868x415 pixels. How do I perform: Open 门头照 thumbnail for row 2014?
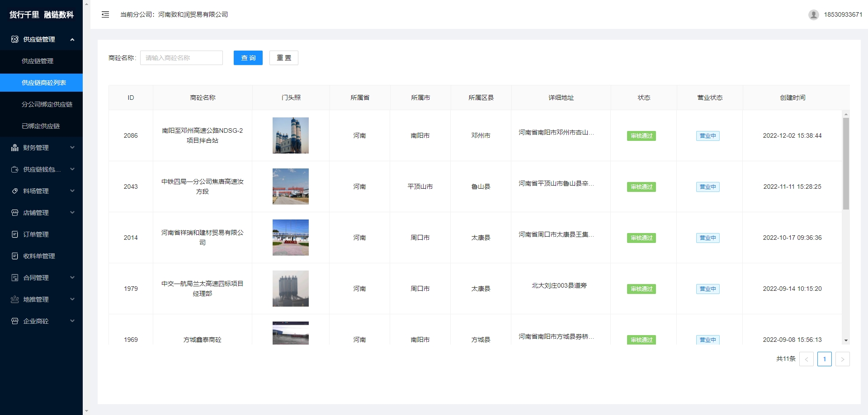tap(291, 238)
